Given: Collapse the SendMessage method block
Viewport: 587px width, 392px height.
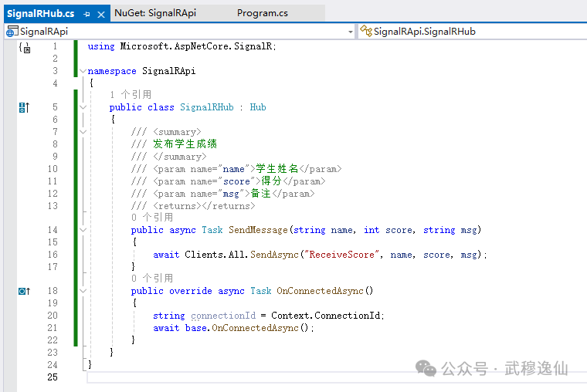Looking at the screenshot, I should click(x=83, y=230).
